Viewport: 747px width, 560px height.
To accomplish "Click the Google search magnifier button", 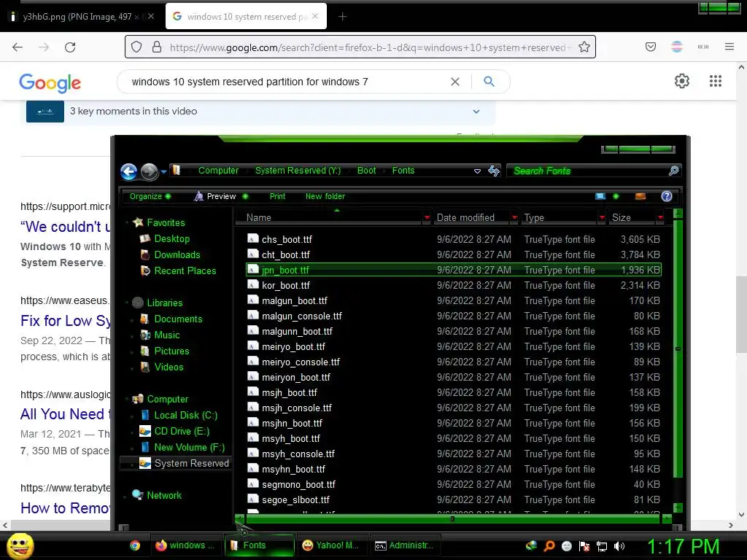I will click(x=489, y=82).
